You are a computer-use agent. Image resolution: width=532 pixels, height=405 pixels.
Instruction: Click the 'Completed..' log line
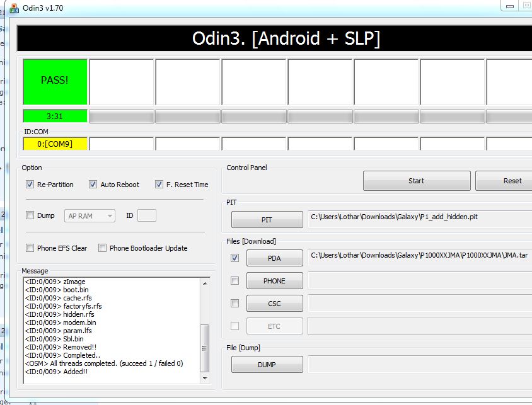(x=62, y=355)
